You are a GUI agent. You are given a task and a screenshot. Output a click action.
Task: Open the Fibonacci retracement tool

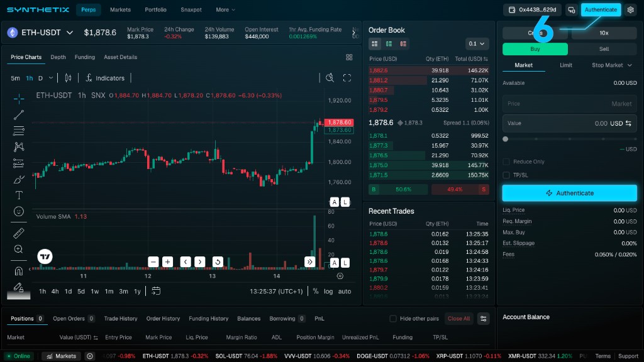[18, 131]
